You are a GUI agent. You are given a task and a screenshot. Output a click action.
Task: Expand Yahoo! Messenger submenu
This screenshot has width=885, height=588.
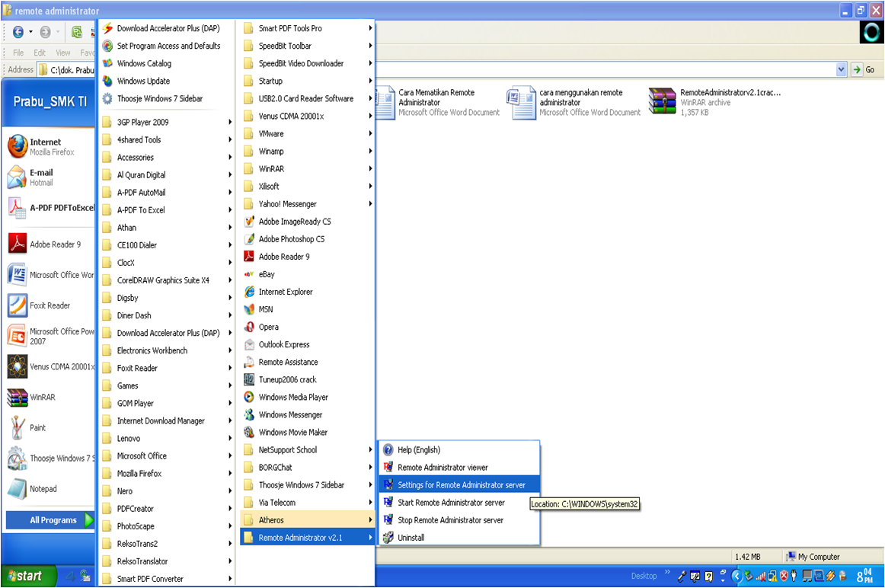(x=308, y=203)
